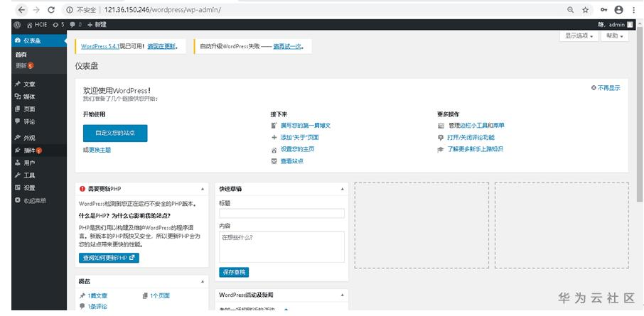The image size is (644, 316).
Task: Collapse the 概览 widget arrow
Action: pyautogui.click(x=202, y=282)
